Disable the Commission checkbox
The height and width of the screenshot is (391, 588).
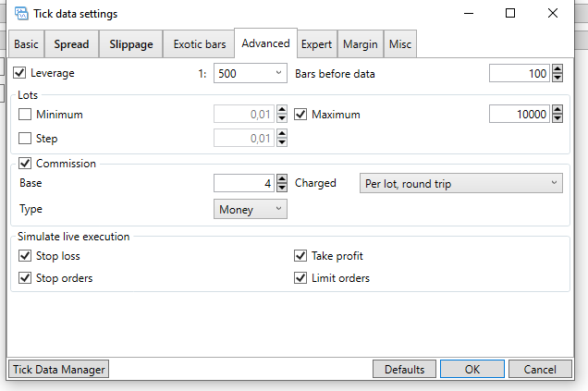(25, 164)
